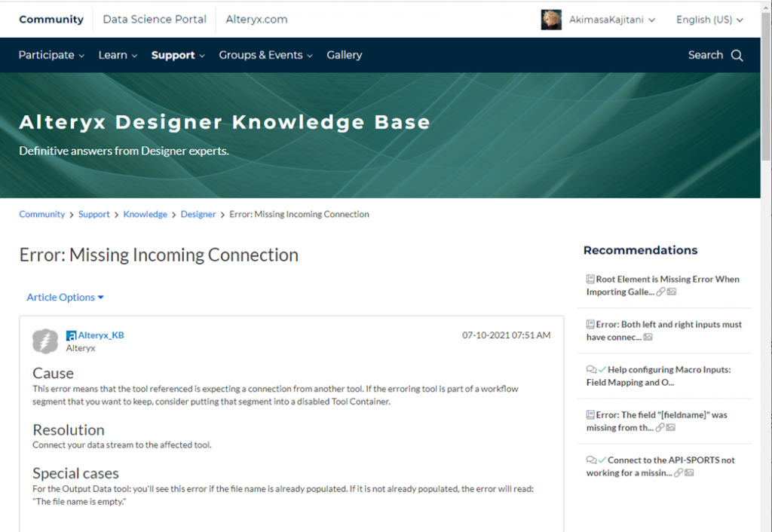Screen dimensions: 772x532
Task: Click article icon beside field was missing recommendation
Action: 590,414
